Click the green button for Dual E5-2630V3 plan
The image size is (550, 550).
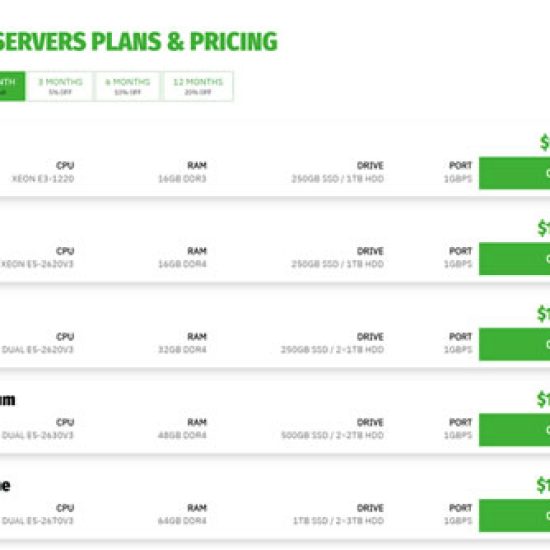(514, 430)
